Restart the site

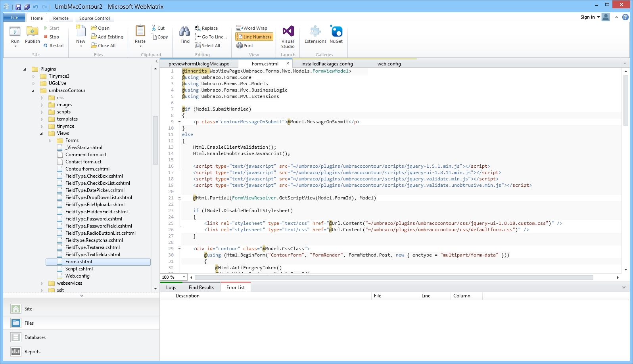tap(54, 46)
